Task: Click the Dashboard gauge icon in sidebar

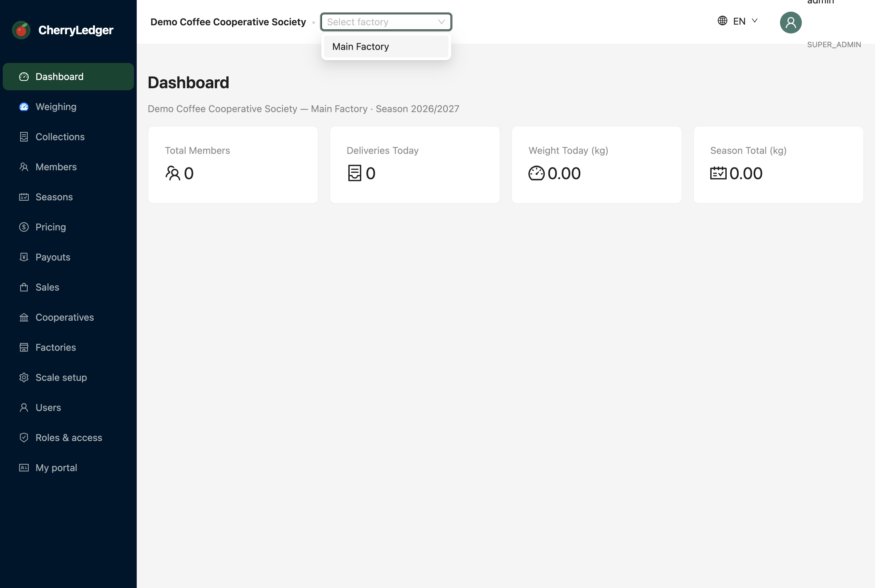Action: pos(24,77)
